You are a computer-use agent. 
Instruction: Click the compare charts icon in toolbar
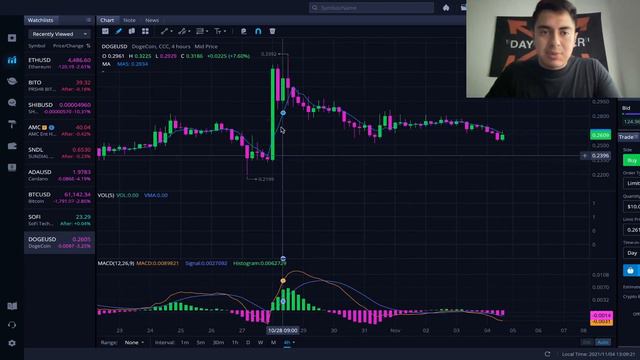click(x=132, y=31)
